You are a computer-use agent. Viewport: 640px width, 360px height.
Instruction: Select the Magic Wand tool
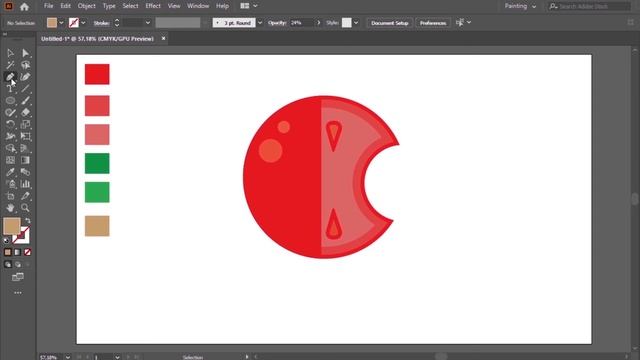10,65
